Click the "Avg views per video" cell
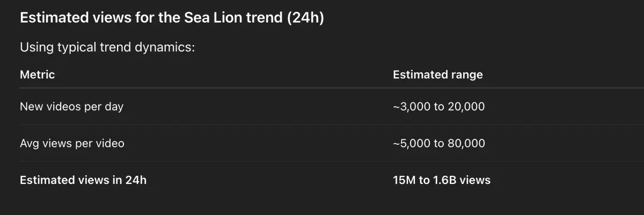The width and height of the screenshot is (644, 215). click(x=72, y=143)
